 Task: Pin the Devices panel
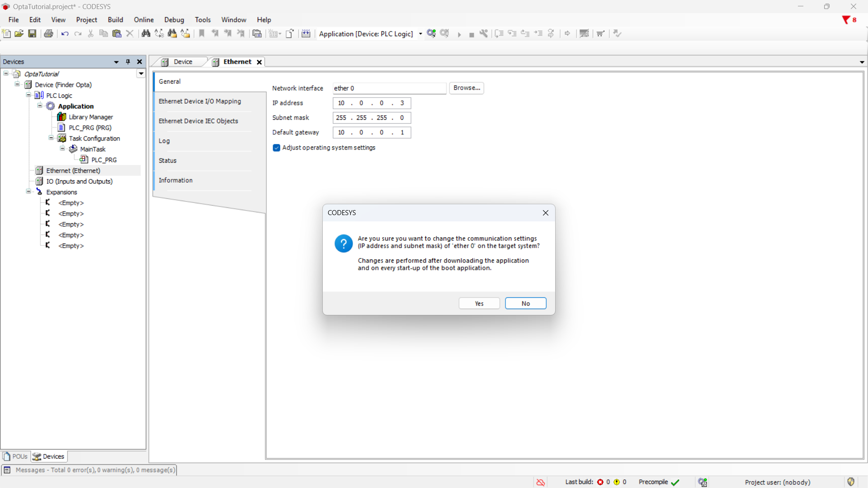click(x=128, y=62)
